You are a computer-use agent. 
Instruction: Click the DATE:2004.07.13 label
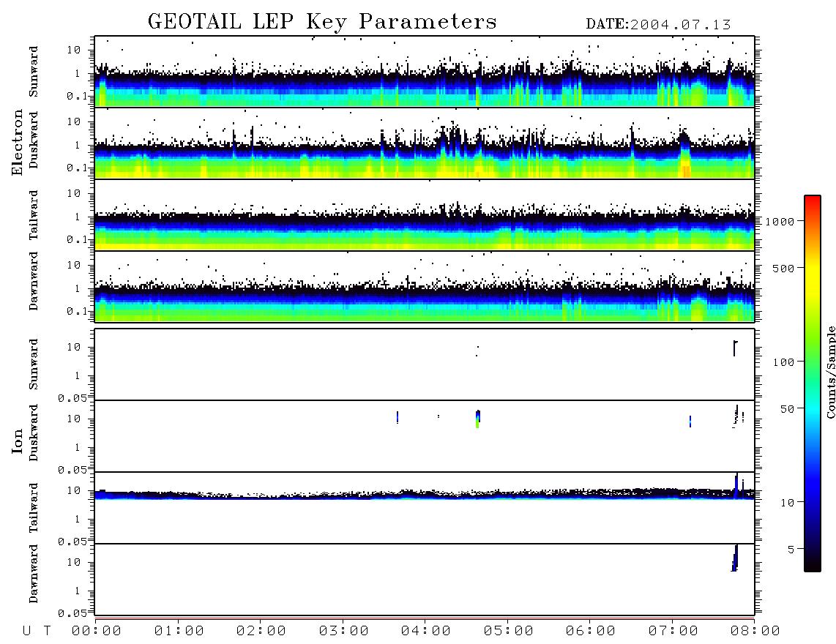coord(658,25)
